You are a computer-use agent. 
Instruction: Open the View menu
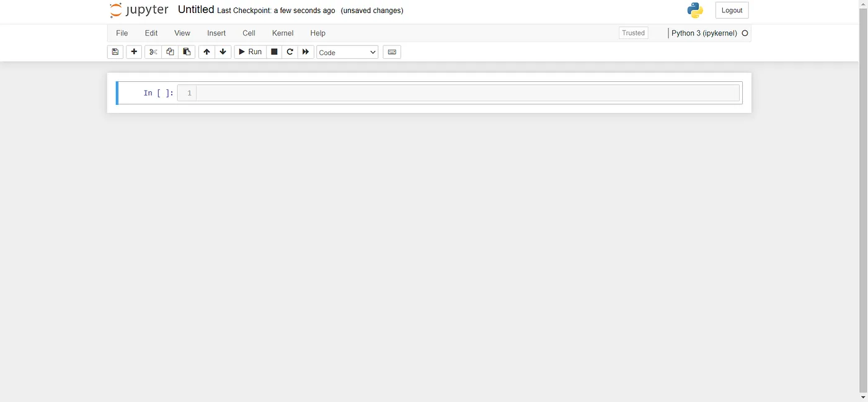click(x=182, y=33)
